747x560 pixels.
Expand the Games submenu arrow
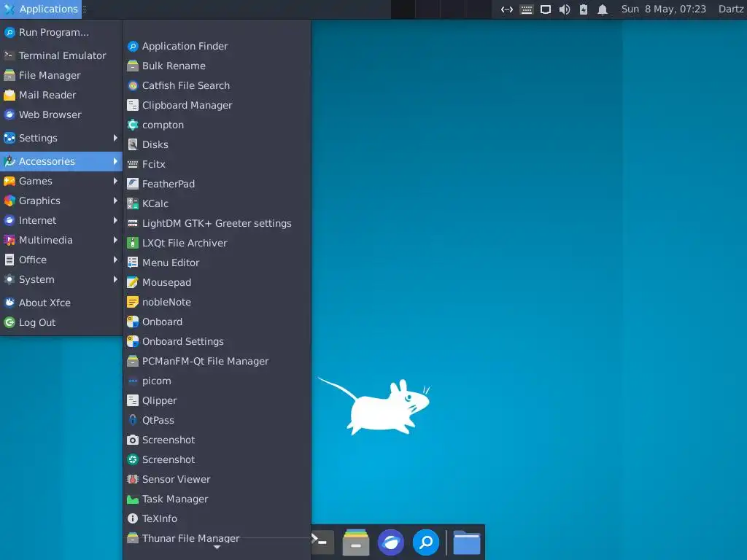(115, 181)
